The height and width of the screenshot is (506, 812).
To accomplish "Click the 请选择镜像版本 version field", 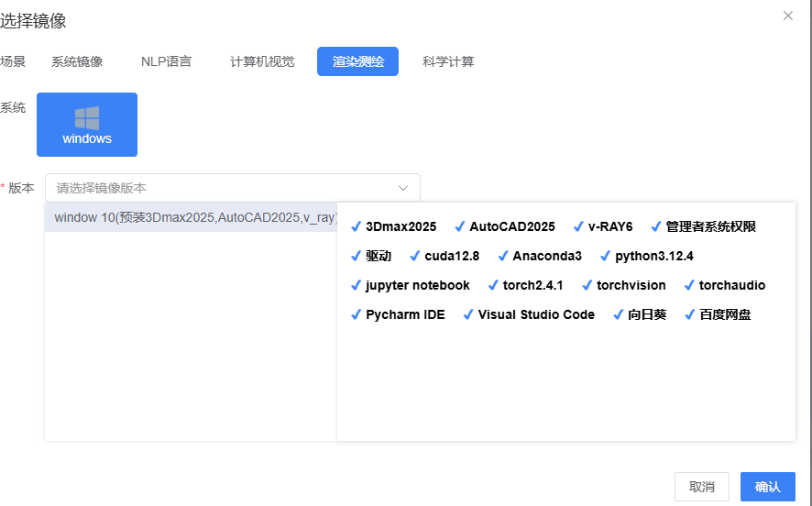I will (x=220, y=188).
